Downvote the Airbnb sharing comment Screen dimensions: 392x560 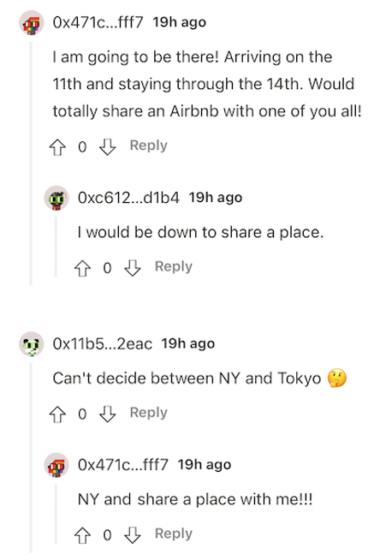pyautogui.click(x=107, y=146)
